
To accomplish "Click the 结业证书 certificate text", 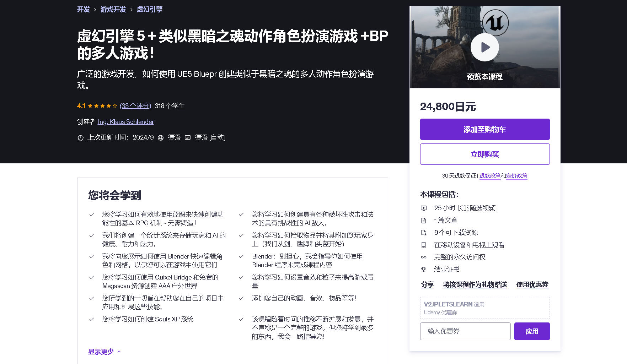I will click(447, 270).
